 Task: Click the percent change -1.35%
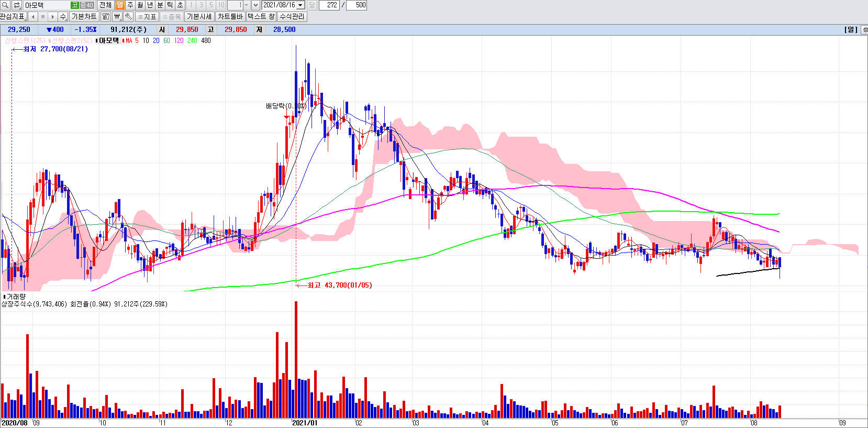85,30
